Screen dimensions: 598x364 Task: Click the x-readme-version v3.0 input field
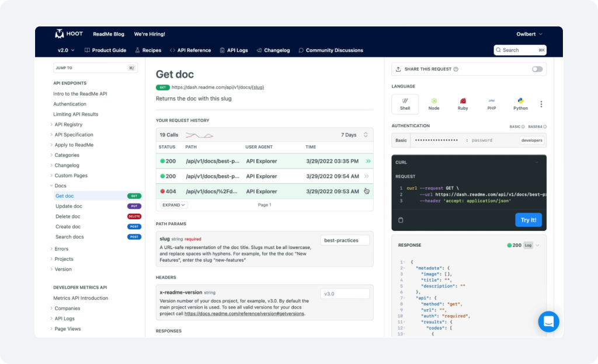coord(345,293)
